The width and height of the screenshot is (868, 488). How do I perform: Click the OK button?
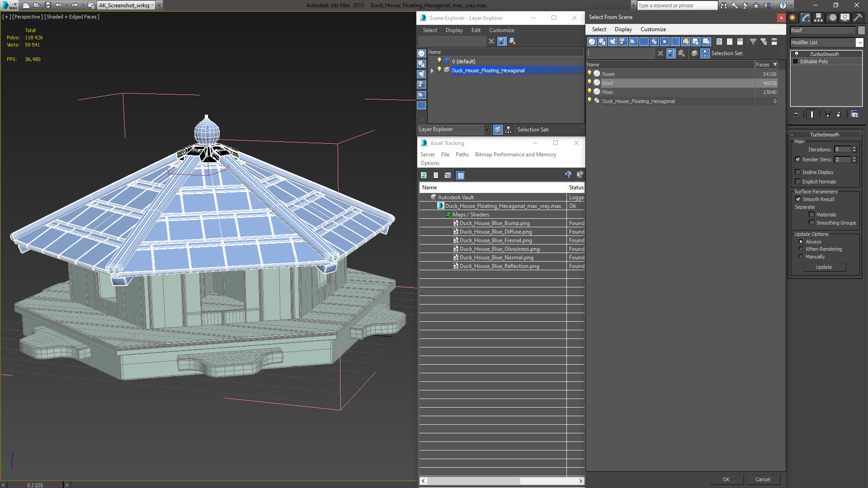tap(726, 479)
